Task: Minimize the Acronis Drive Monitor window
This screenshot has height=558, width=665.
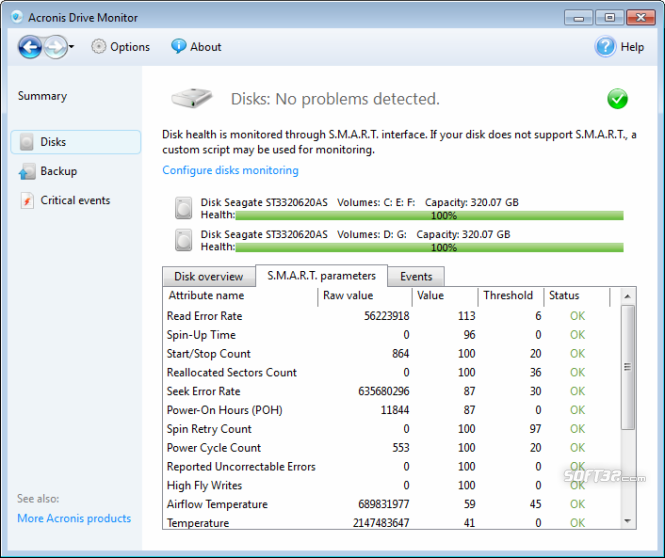Action: tap(578, 18)
